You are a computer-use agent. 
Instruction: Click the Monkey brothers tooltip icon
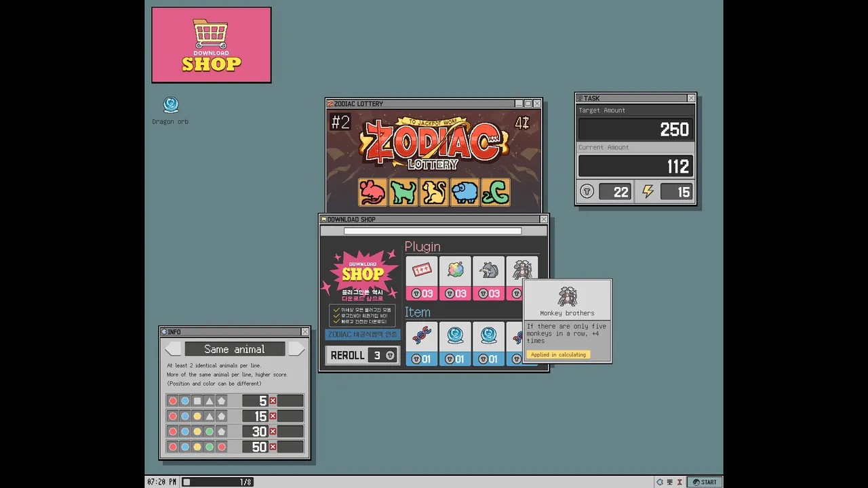point(567,296)
